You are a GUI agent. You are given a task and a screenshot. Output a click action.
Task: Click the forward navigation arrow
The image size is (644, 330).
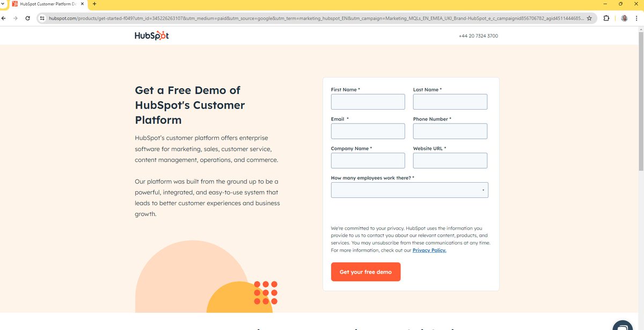tap(16, 18)
